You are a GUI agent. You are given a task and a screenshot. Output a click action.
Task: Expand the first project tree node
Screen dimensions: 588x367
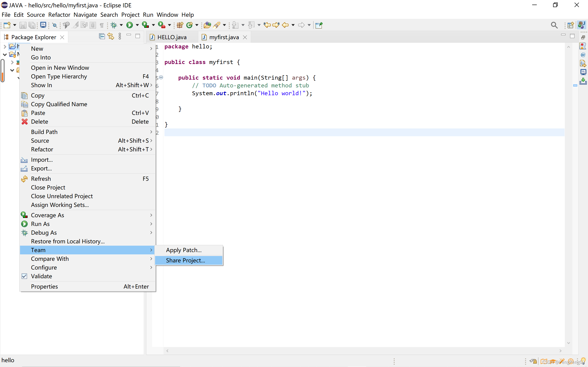point(5,46)
